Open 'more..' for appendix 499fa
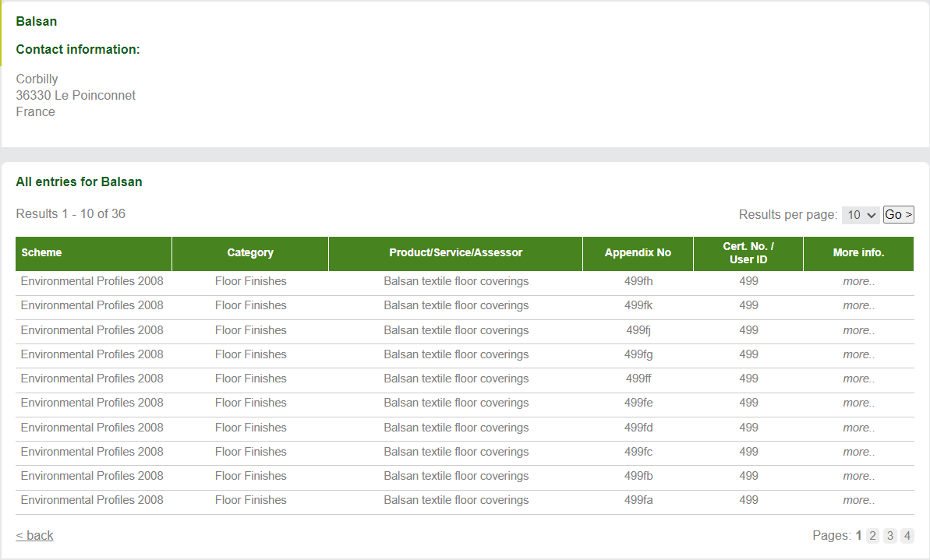The image size is (930, 560). tap(858, 501)
